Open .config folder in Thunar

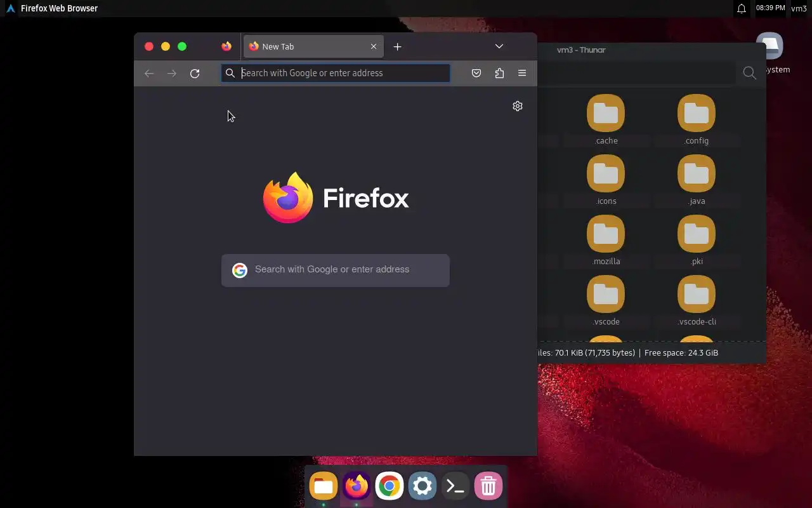(x=696, y=121)
